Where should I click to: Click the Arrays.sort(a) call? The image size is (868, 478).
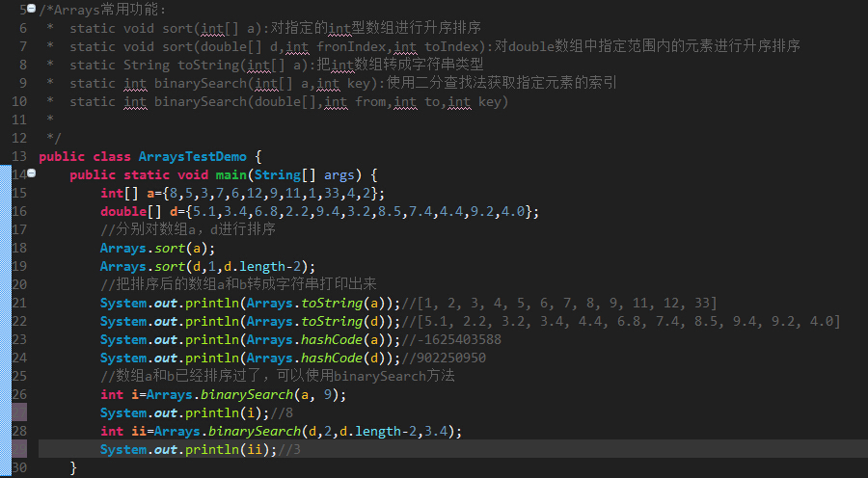158,248
